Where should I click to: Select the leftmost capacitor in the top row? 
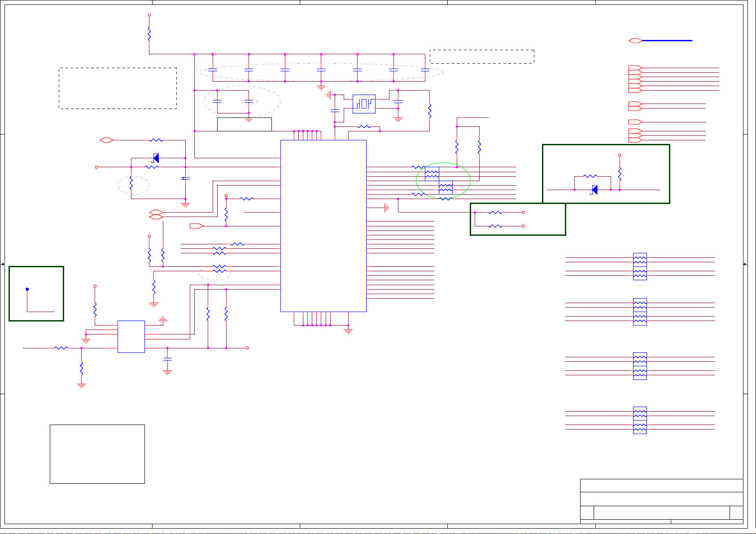point(213,70)
